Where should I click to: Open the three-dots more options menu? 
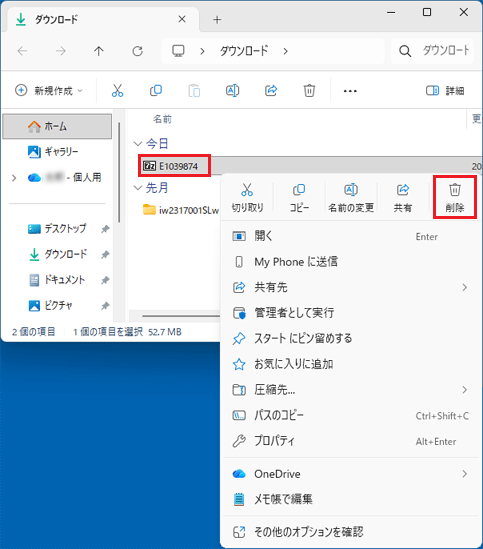[350, 91]
